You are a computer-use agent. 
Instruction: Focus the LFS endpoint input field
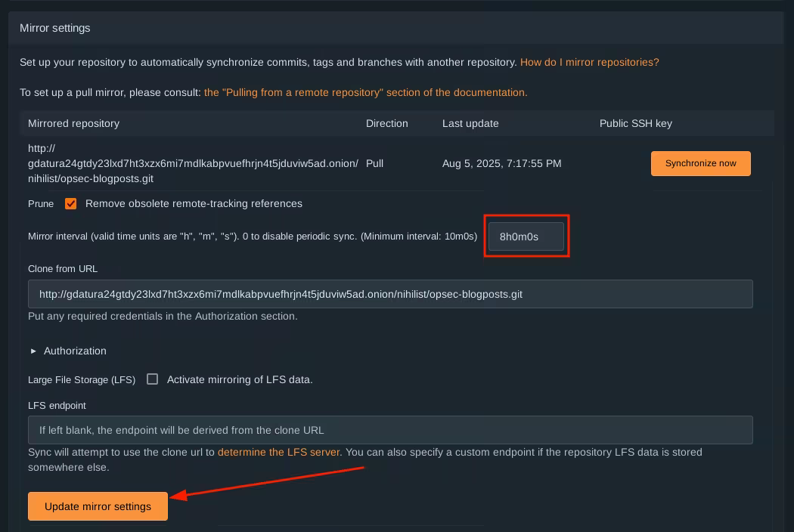coord(389,430)
